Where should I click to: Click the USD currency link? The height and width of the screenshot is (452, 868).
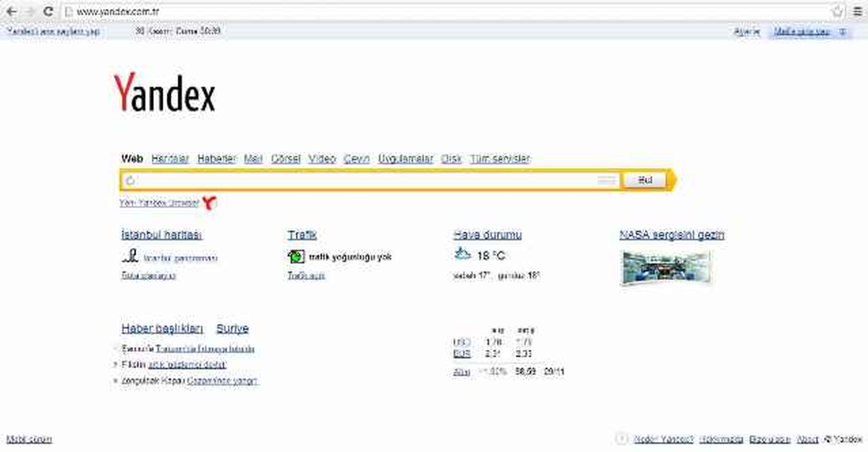461,341
